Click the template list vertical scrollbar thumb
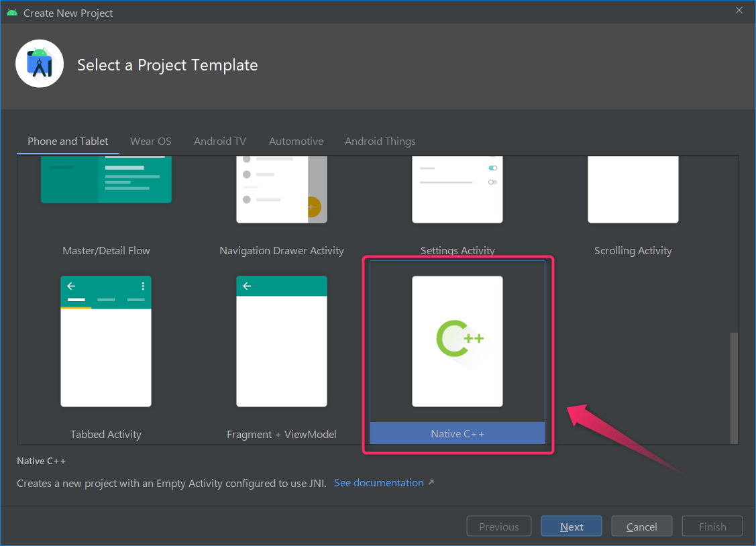The image size is (756, 546). click(734, 388)
